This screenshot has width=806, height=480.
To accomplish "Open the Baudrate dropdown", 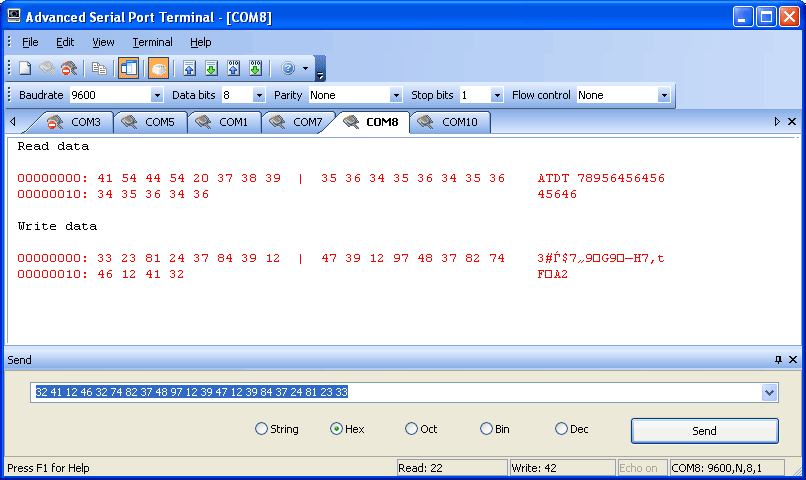I will coord(157,95).
